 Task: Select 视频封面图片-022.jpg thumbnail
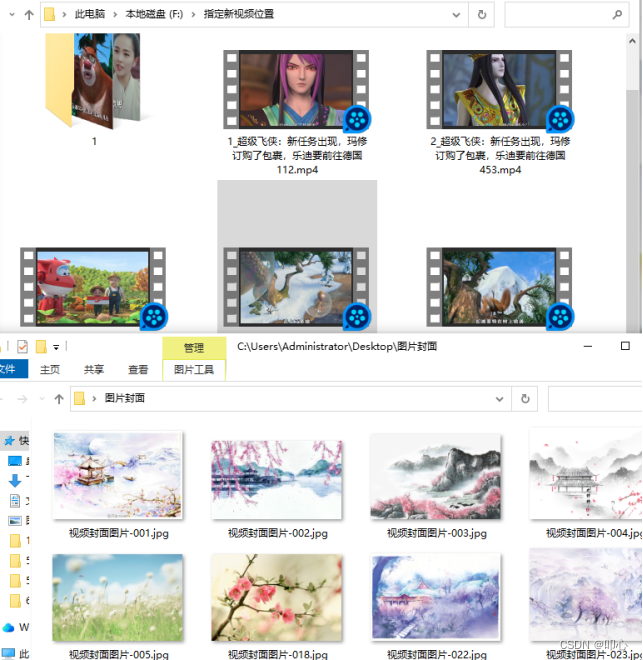click(436, 597)
